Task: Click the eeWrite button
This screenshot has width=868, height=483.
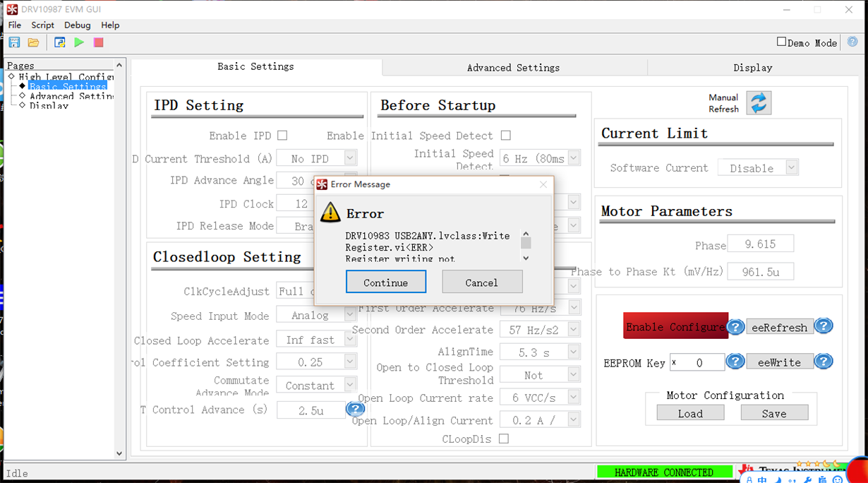Action: 780,362
